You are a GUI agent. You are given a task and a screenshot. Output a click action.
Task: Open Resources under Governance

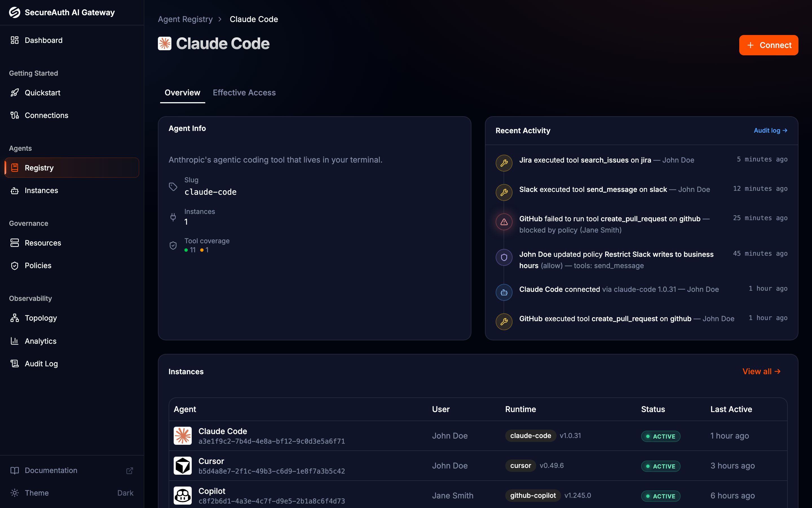(x=72, y=243)
